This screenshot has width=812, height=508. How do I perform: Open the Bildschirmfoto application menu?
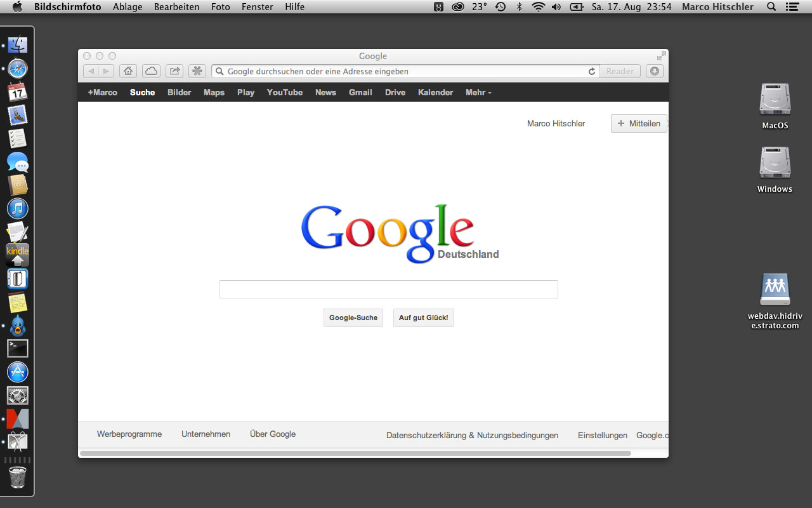pyautogui.click(x=67, y=7)
